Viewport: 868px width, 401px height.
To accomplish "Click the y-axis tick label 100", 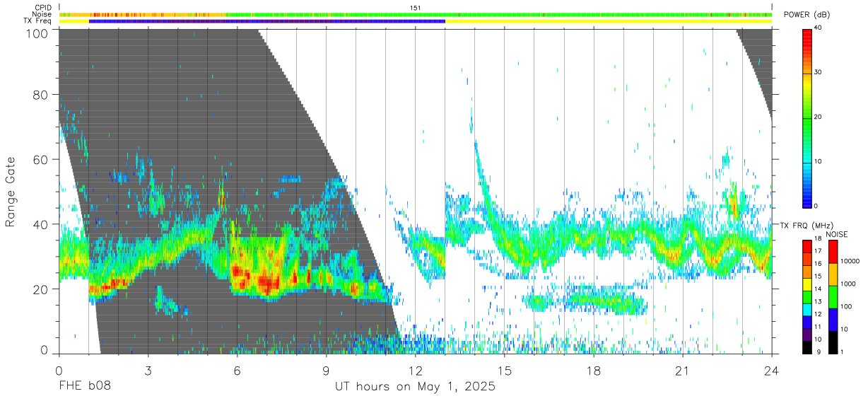I will [37, 33].
